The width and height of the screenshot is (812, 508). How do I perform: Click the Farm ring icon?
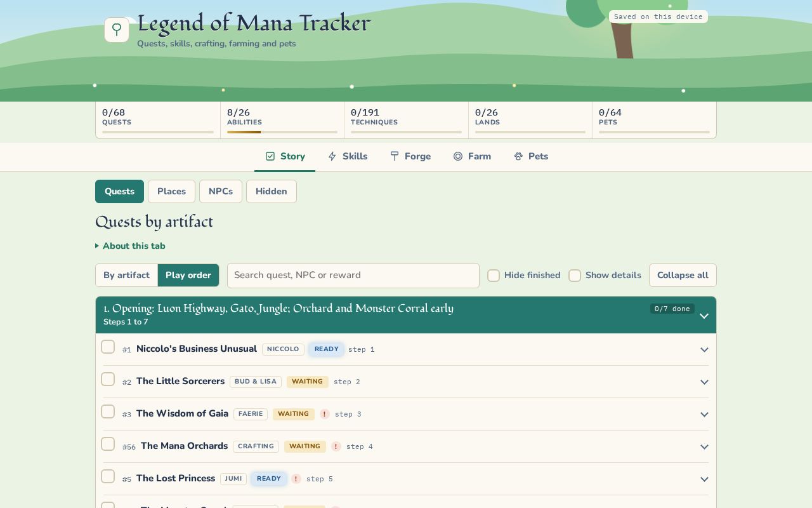pos(458,156)
